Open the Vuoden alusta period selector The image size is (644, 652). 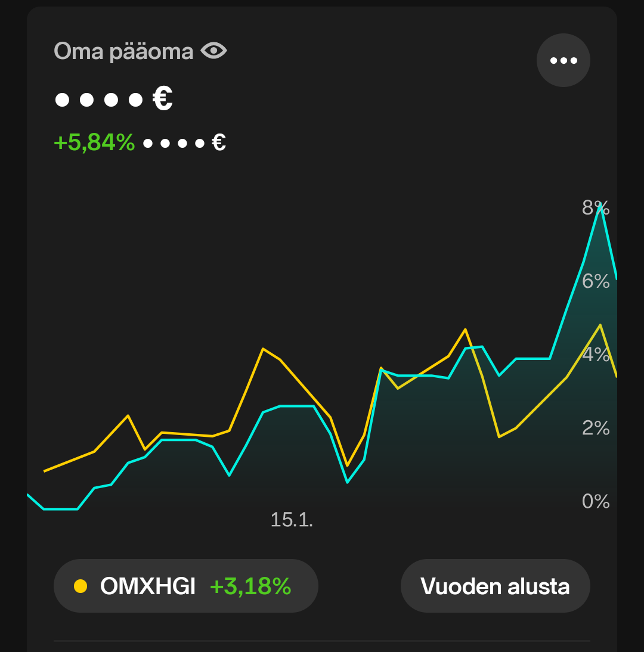click(x=495, y=586)
